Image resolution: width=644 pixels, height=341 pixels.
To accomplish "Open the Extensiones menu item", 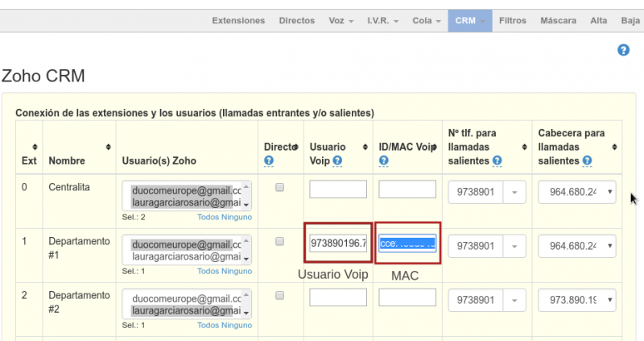I will point(238,20).
